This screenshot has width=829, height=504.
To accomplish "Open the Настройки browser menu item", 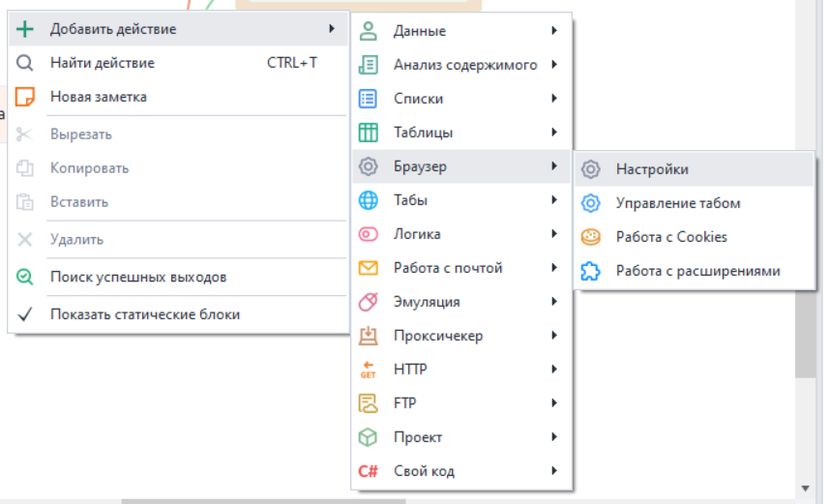I will [652, 169].
